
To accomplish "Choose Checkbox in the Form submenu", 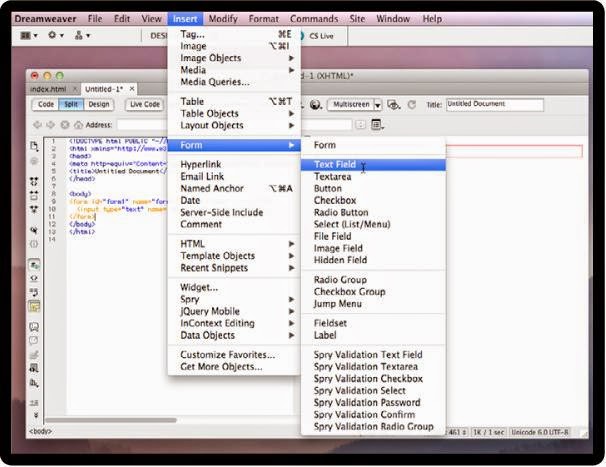I will pyautogui.click(x=373, y=201).
